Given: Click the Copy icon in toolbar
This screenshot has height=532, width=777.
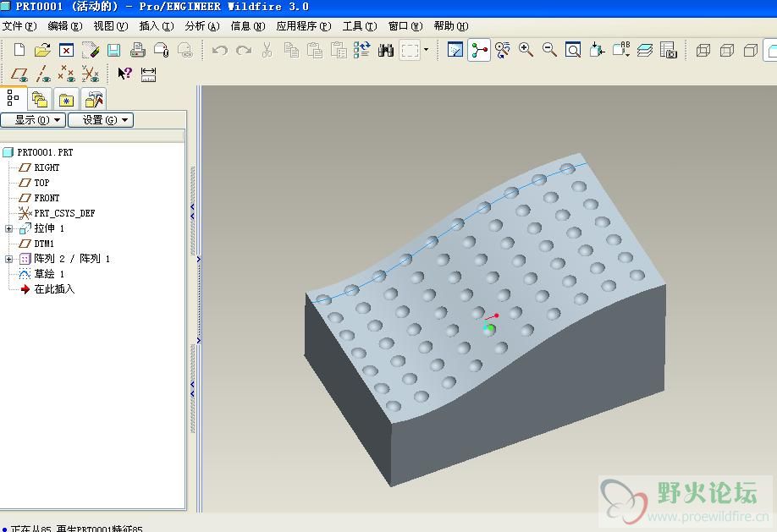Looking at the screenshot, I should pyautogui.click(x=291, y=50).
